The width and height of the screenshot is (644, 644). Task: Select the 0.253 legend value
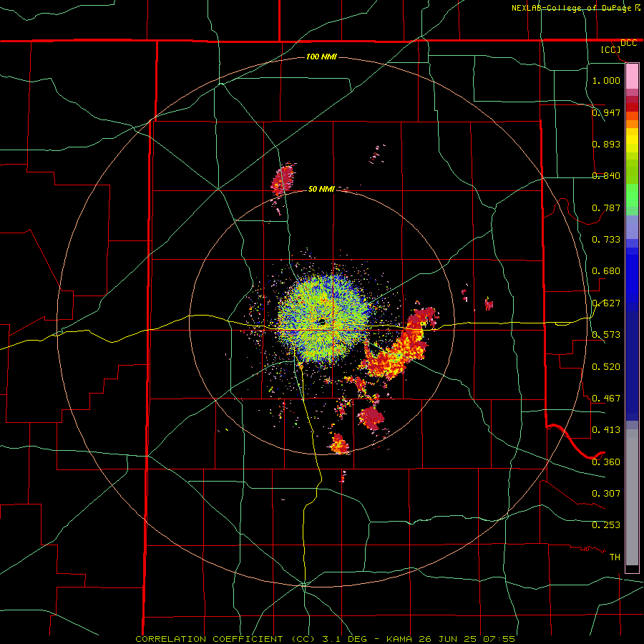(606, 525)
